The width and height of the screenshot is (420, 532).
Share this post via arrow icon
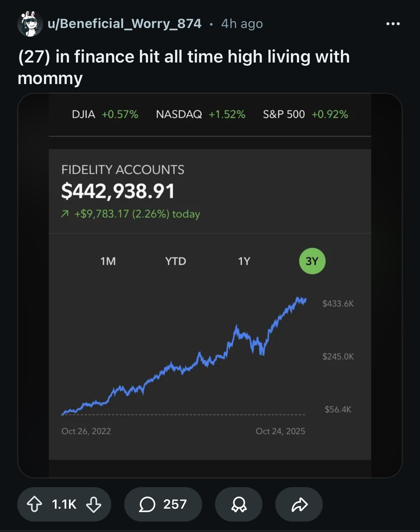tap(299, 504)
